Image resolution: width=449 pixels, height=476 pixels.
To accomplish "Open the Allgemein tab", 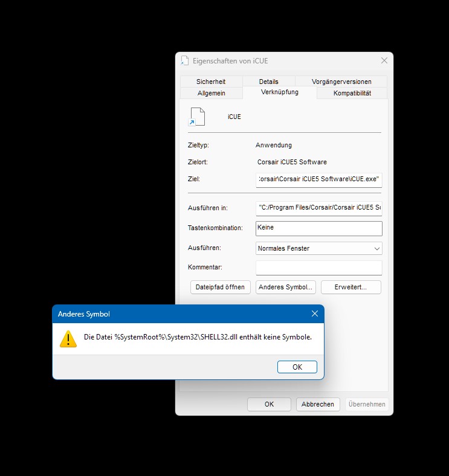I will click(x=211, y=93).
